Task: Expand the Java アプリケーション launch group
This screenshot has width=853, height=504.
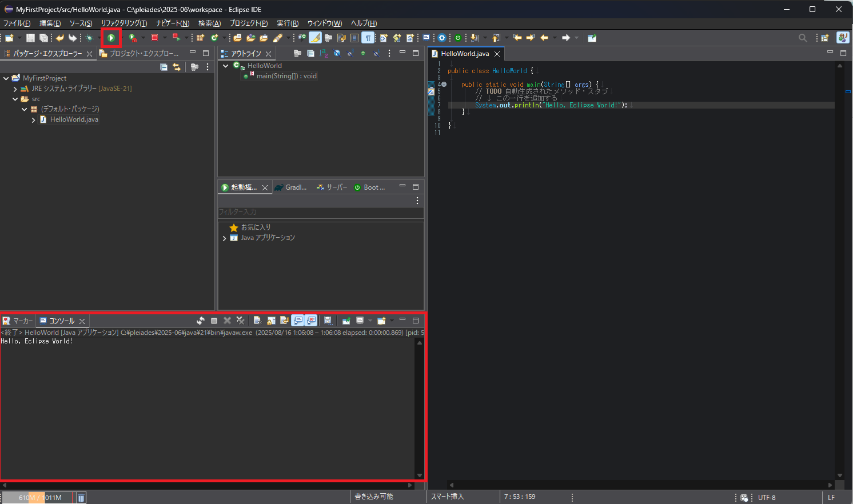Action: pos(224,238)
